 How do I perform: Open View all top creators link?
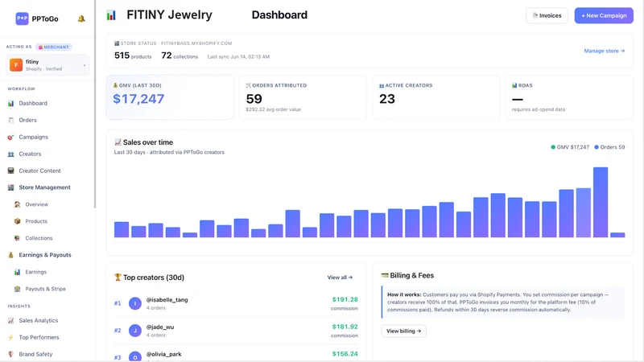[x=340, y=278]
